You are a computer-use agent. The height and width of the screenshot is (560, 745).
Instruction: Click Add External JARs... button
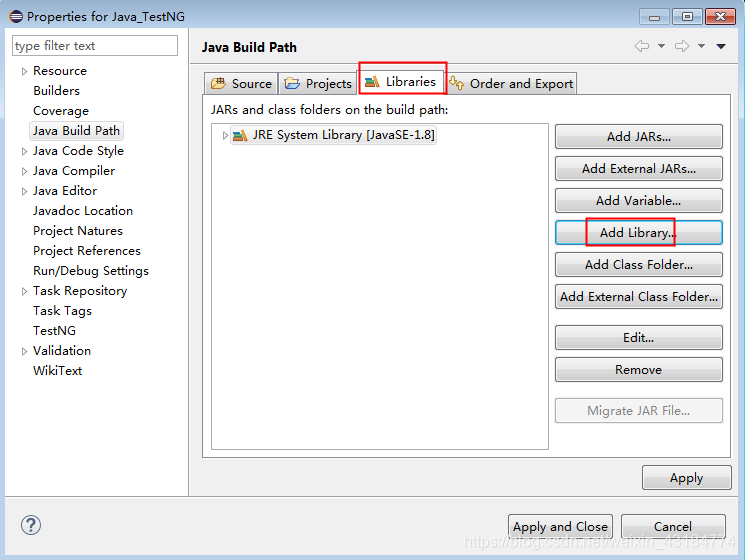coord(639,169)
